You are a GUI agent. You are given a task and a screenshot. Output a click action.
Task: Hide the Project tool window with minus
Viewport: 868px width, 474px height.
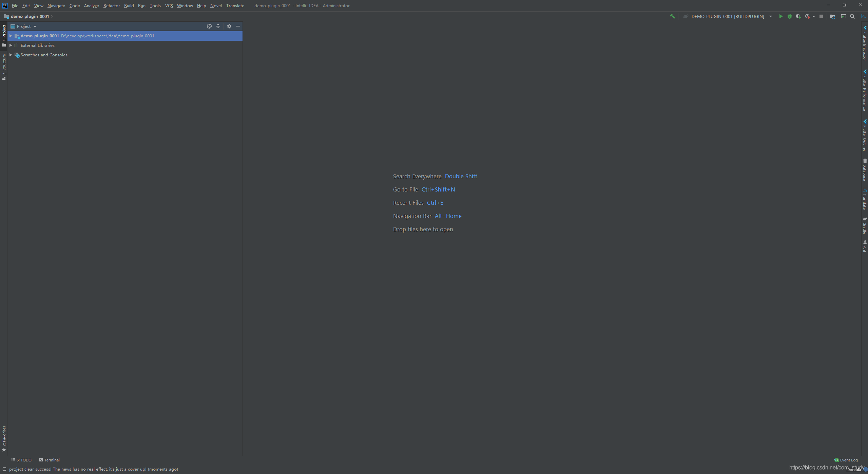click(x=238, y=26)
